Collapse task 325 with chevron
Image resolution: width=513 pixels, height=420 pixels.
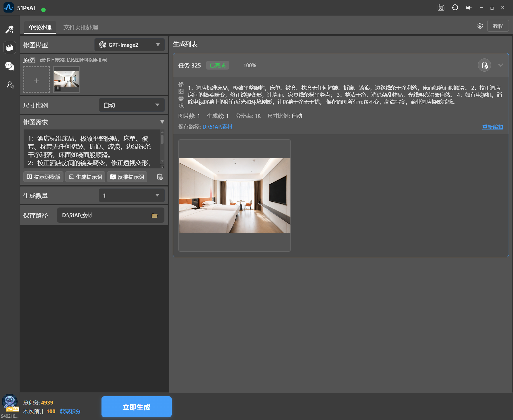coord(500,65)
